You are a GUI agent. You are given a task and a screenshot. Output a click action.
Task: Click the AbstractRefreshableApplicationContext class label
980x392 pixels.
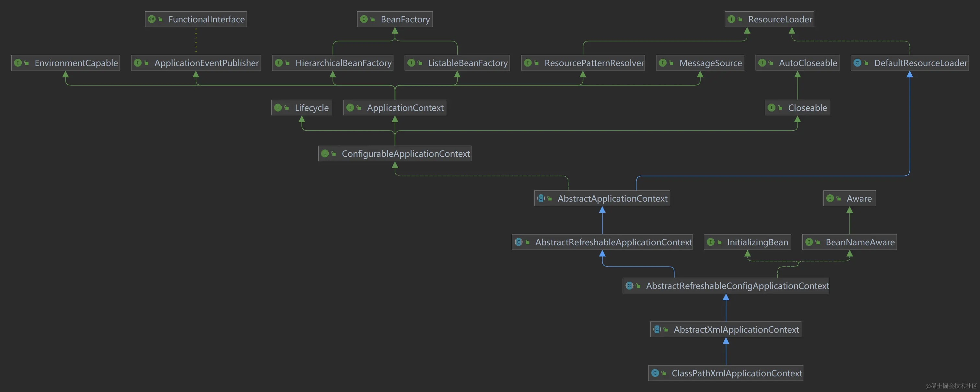click(x=614, y=242)
